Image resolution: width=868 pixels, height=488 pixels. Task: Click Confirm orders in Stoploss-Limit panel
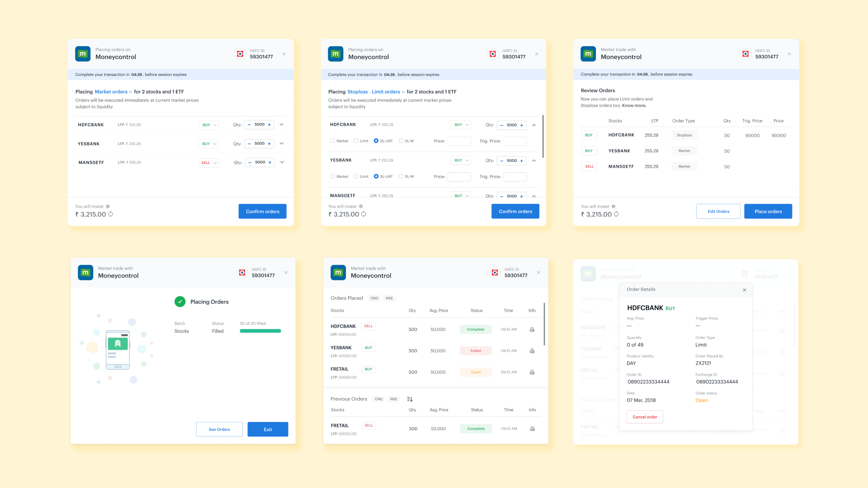pyautogui.click(x=515, y=211)
